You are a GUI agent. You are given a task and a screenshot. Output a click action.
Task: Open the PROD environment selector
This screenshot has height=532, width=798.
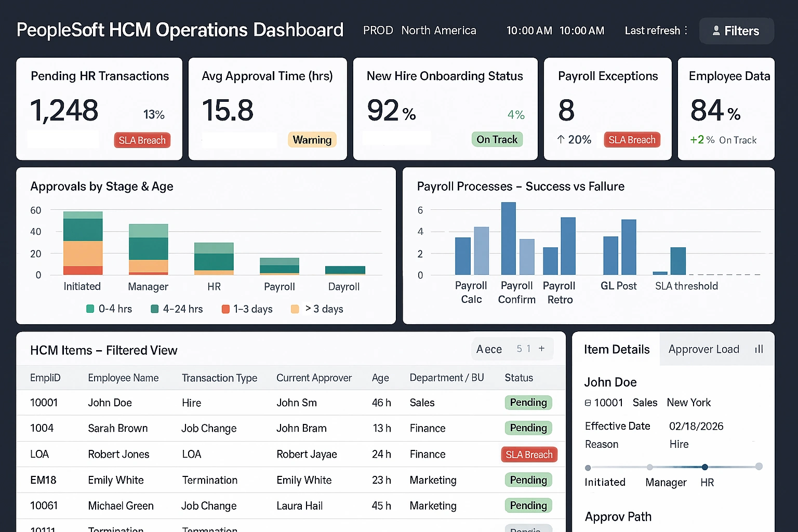378,31
